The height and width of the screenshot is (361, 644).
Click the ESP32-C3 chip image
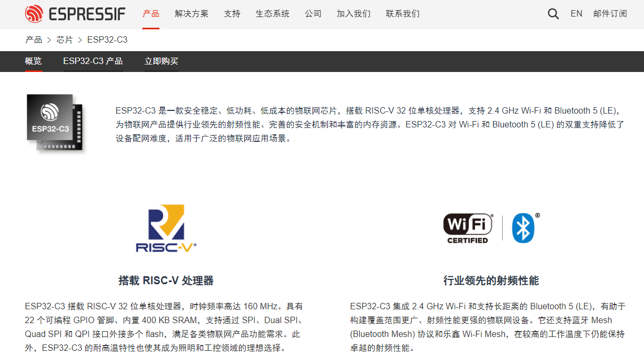(x=55, y=124)
